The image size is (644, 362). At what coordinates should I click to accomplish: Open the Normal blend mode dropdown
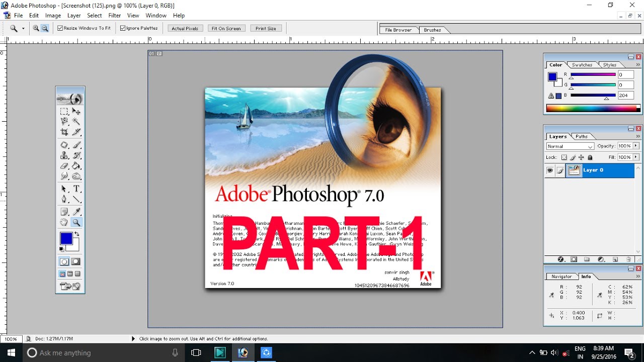570,146
